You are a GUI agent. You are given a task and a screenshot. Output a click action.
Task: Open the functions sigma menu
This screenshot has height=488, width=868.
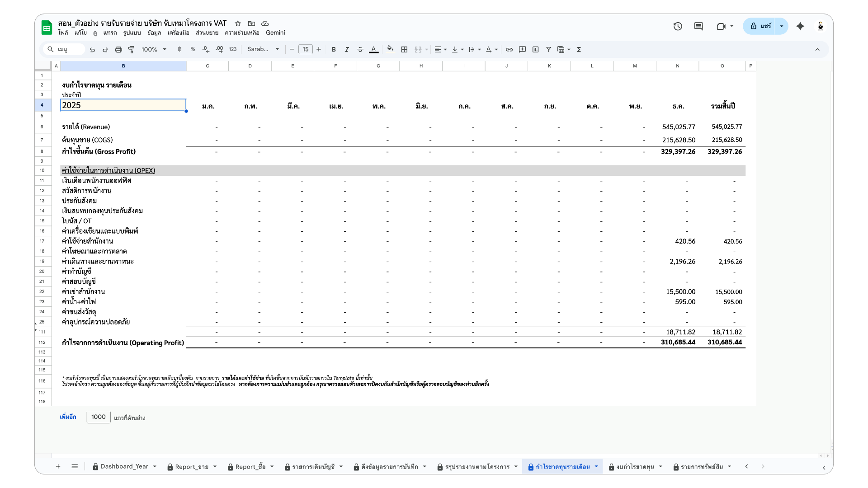pos(579,50)
